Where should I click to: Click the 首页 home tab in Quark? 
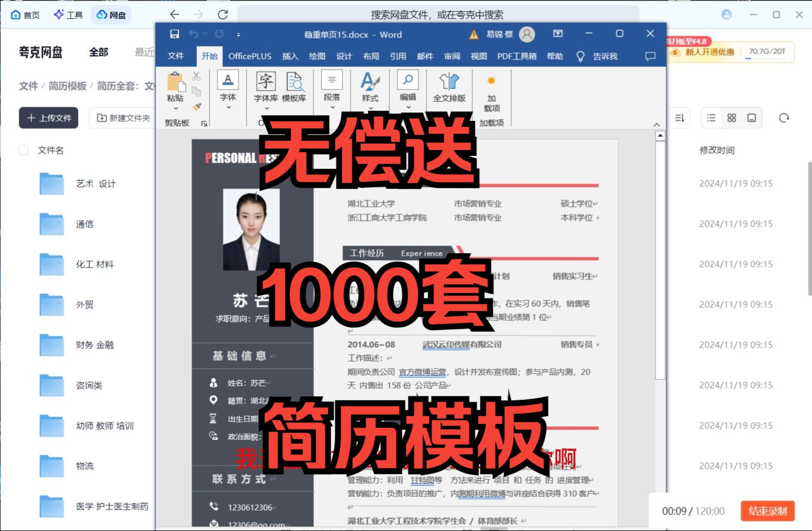coord(26,15)
